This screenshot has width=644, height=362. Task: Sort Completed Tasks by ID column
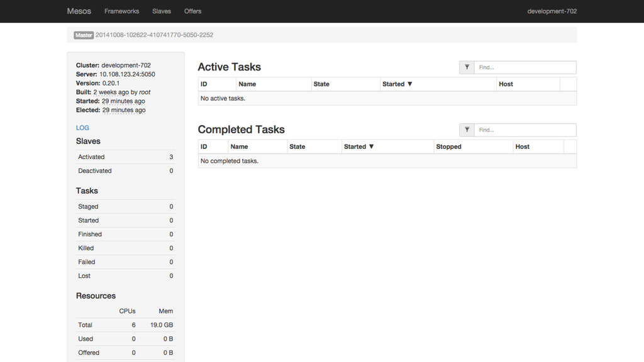pyautogui.click(x=204, y=146)
